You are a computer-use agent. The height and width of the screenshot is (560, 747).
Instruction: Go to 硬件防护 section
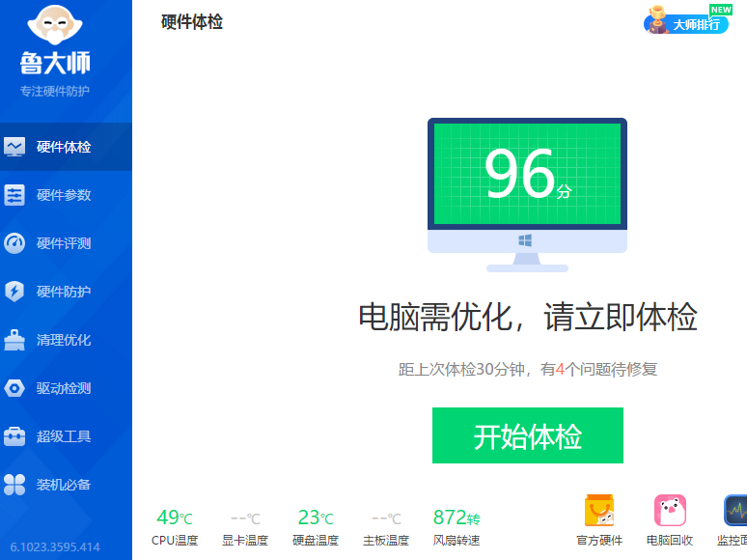(x=66, y=292)
